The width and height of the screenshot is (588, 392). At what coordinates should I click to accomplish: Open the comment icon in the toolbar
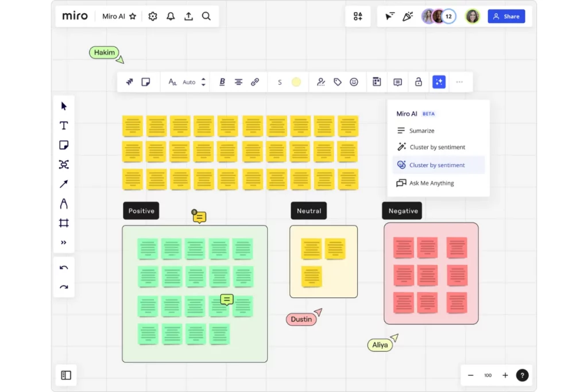(x=397, y=81)
